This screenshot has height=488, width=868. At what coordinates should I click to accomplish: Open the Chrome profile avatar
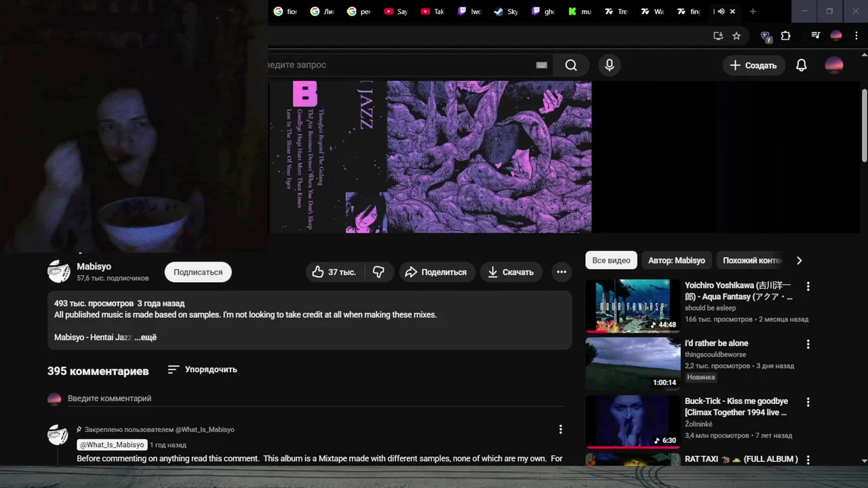click(836, 36)
